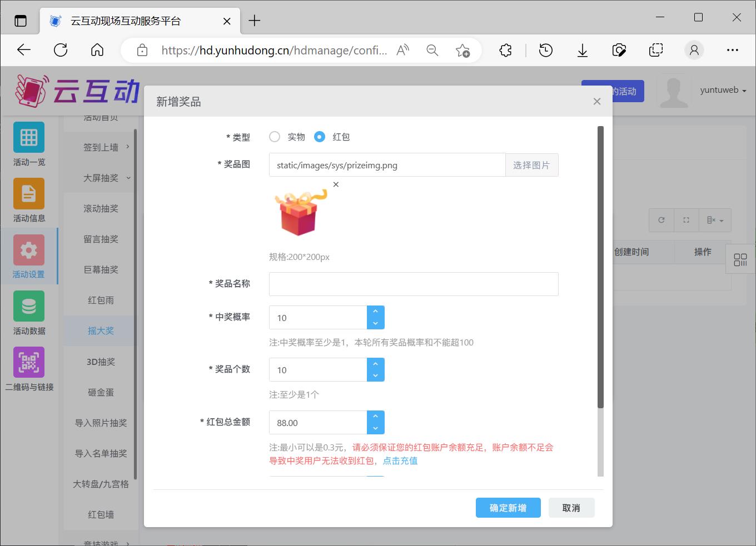Select 红包 prize type radio
Viewport: 756px width, 546px height.
coord(320,137)
